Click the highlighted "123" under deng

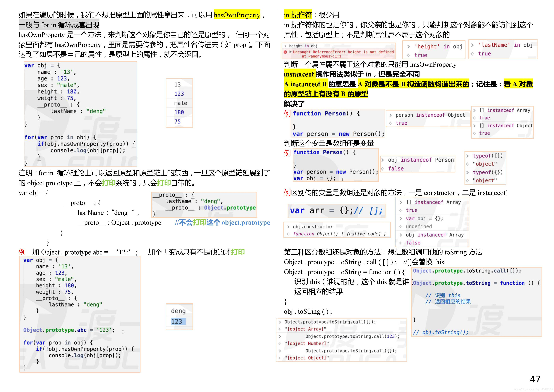177,322
